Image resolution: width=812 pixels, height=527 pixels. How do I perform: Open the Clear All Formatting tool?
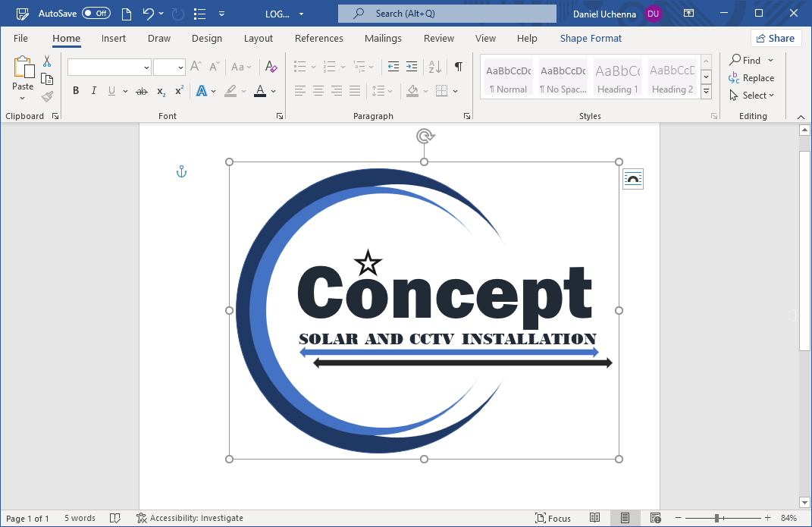pyautogui.click(x=271, y=67)
